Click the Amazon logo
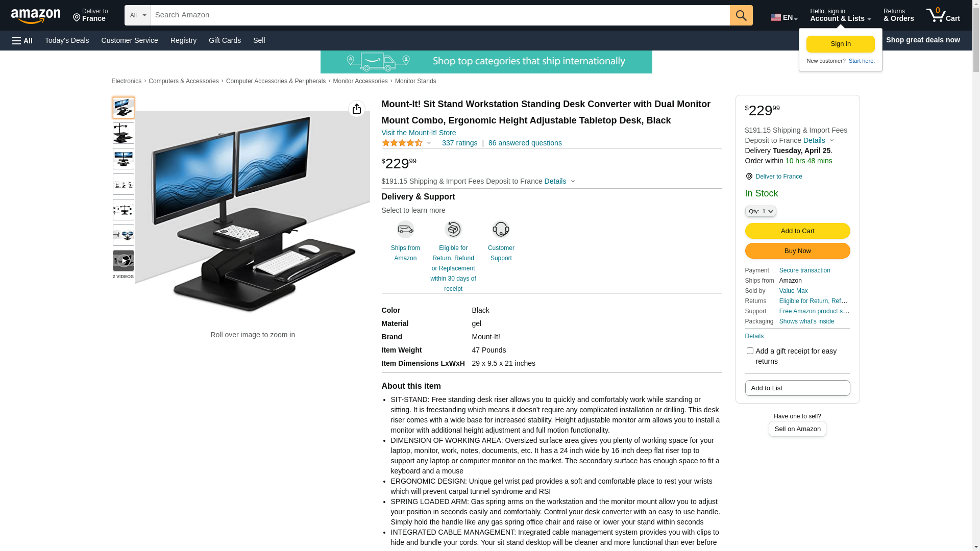Image resolution: width=980 pixels, height=551 pixels. pyautogui.click(x=36, y=16)
